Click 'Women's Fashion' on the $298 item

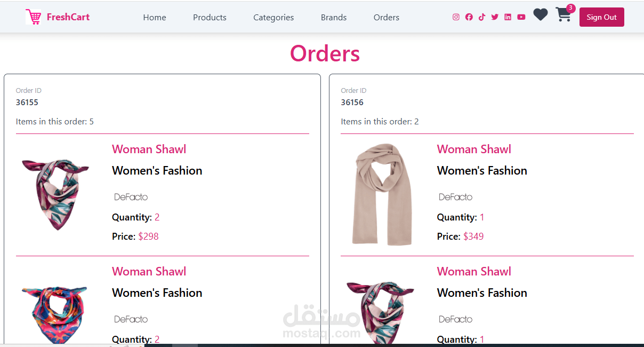[157, 171]
